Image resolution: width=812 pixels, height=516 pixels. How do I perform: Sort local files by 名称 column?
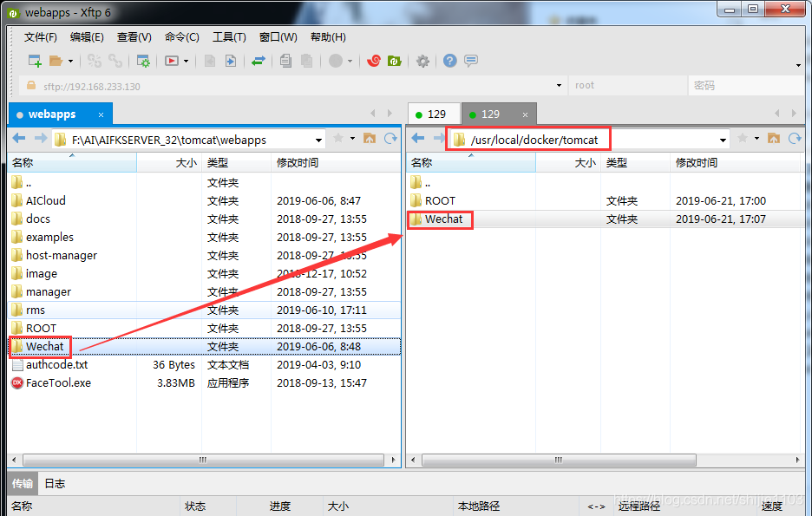click(x=72, y=162)
